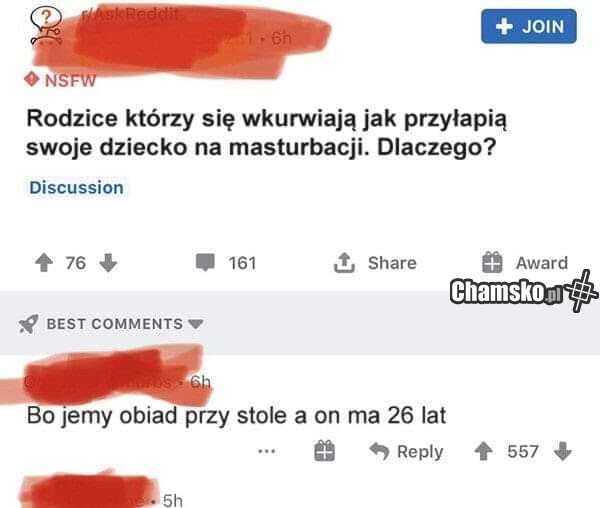Join the subreddit with the JOIN button
The width and height of the screenshot is (600, 508).
(529, 26)
